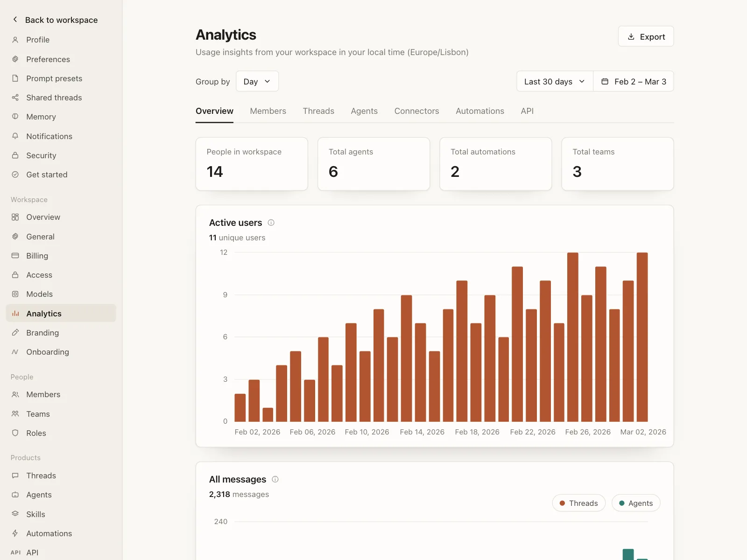747x560 pixels.
Task: Click the Automations lightning bolt icon
Action: [x=15, y=533]
